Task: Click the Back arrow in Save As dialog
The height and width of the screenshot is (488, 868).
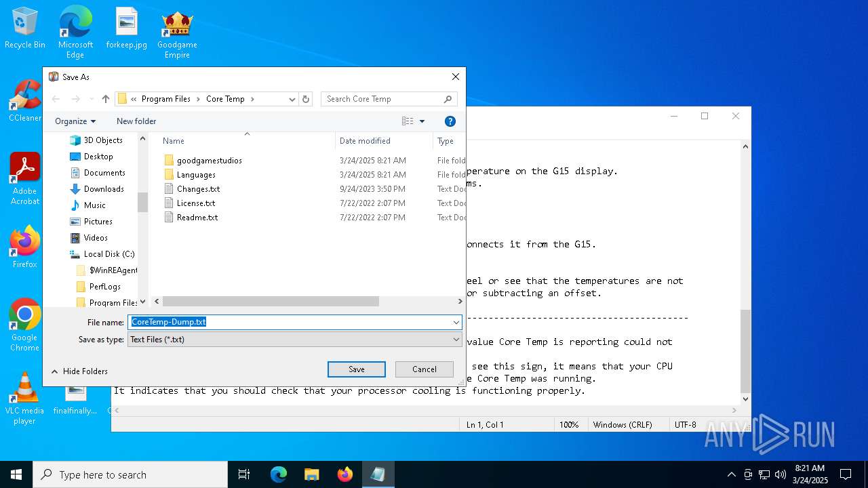Action: [56, 99]
